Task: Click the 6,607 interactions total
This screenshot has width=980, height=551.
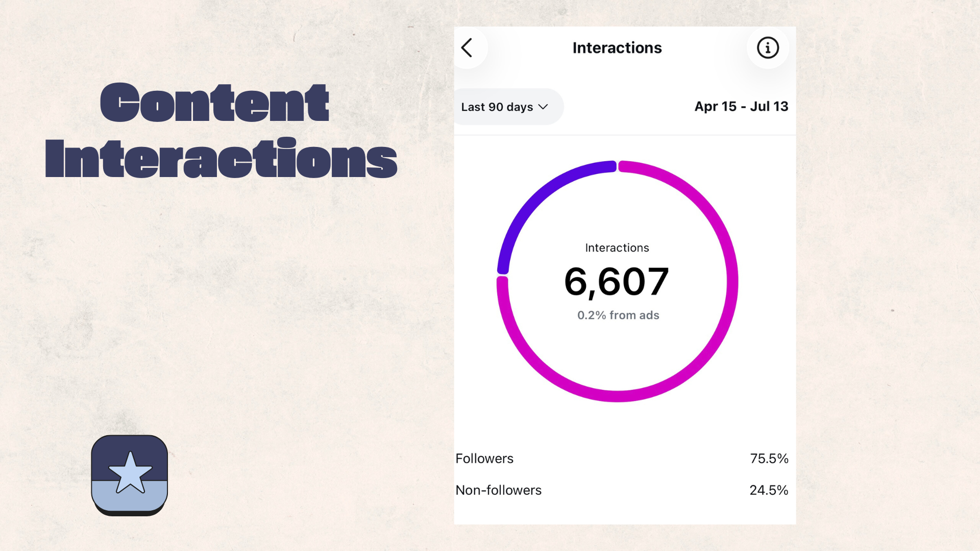Action: 617,282
